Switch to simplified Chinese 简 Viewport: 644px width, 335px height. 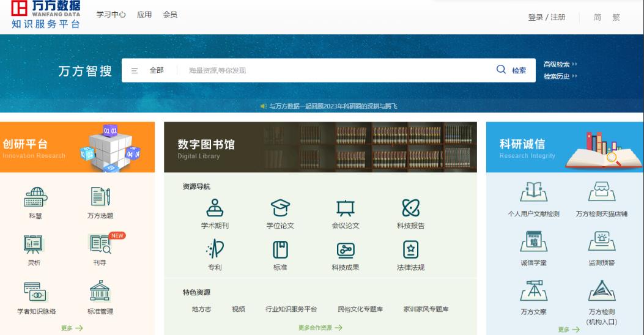[x=598, y=17]
